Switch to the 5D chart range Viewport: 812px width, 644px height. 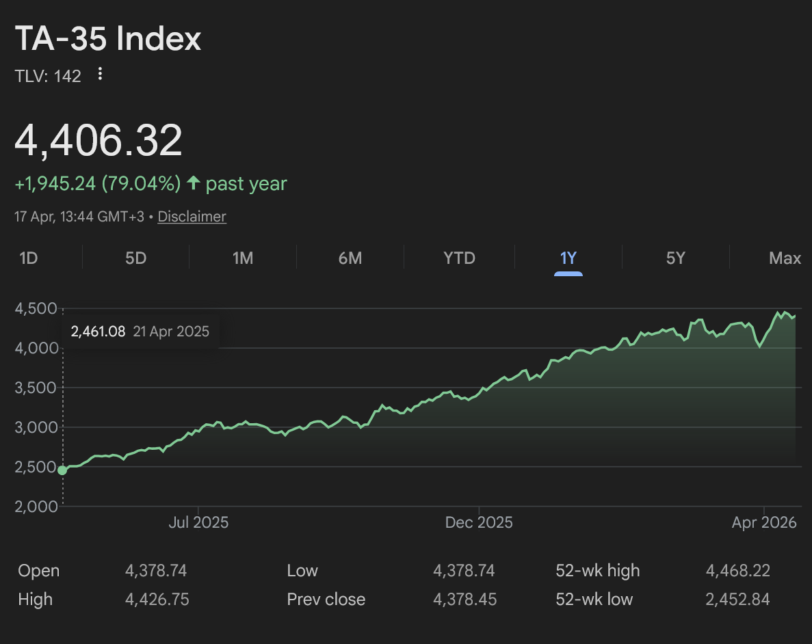click(135, 258)
